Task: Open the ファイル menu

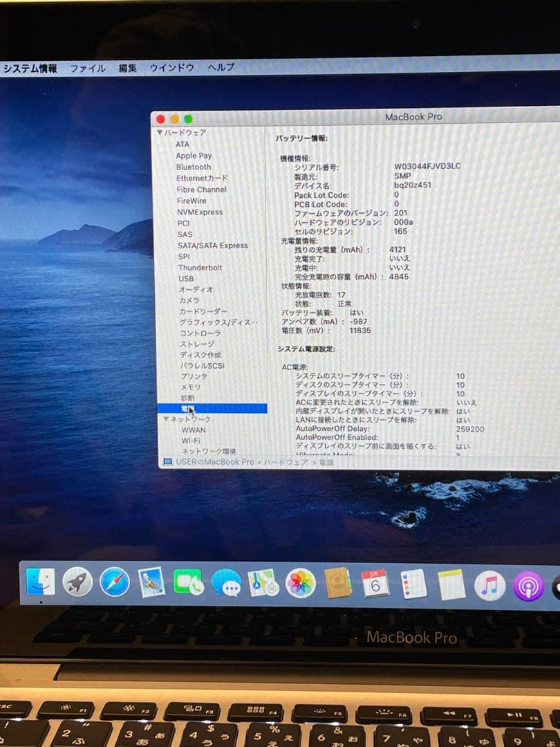Action: pyautogui.click(x=88, y=67)
